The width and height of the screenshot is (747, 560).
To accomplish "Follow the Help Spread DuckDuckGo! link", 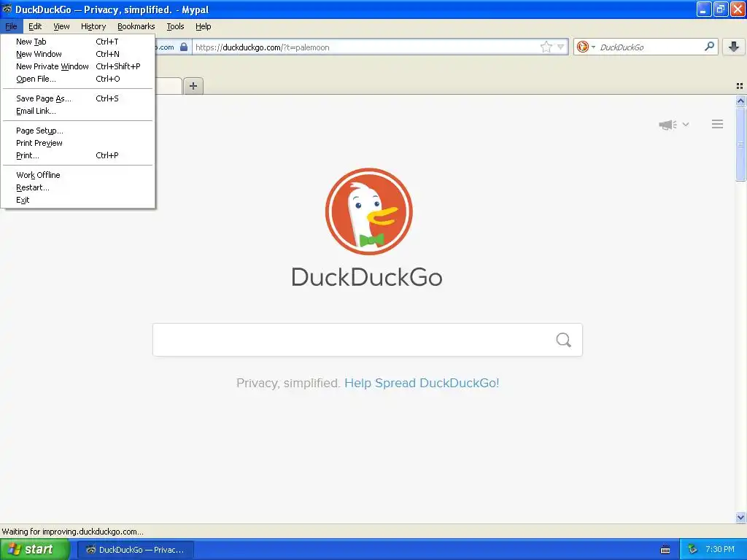I will (x=422, y=384).
